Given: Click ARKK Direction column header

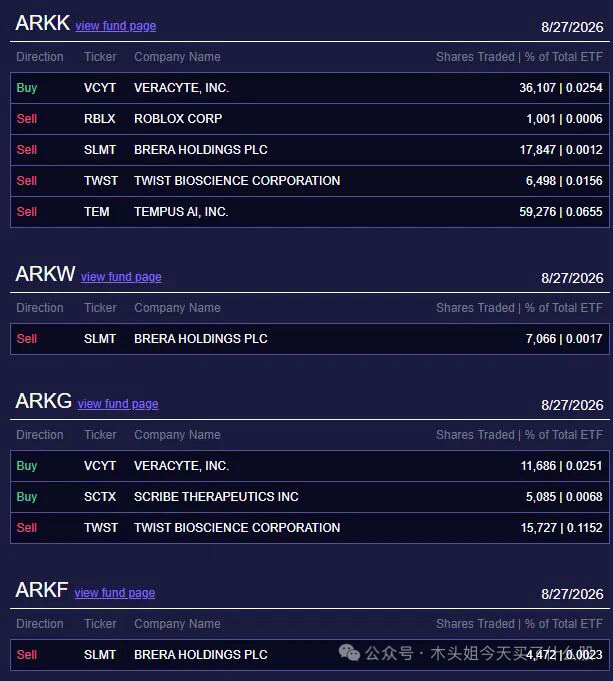Looking at the screenshot, I should coord(40,57).
